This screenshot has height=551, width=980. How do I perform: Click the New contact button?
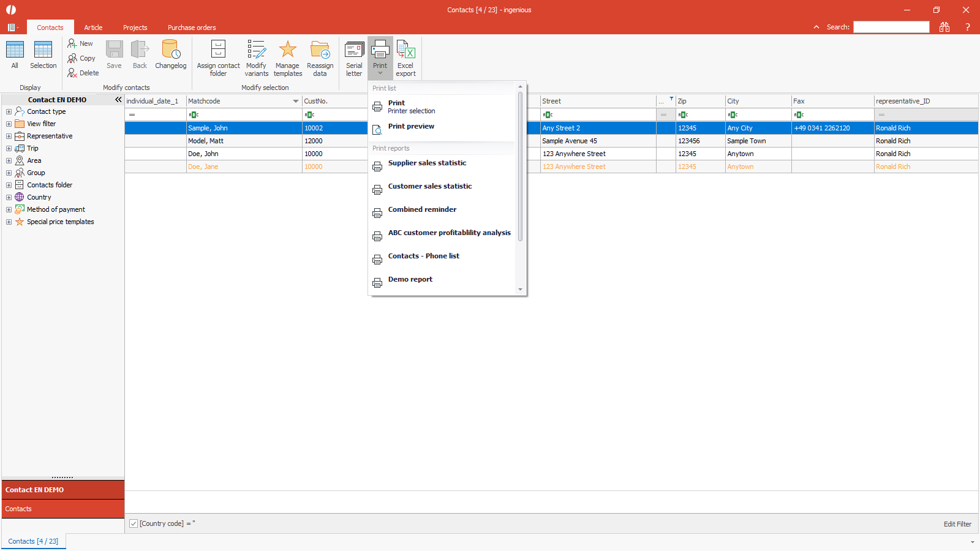[x=81, y=43]
